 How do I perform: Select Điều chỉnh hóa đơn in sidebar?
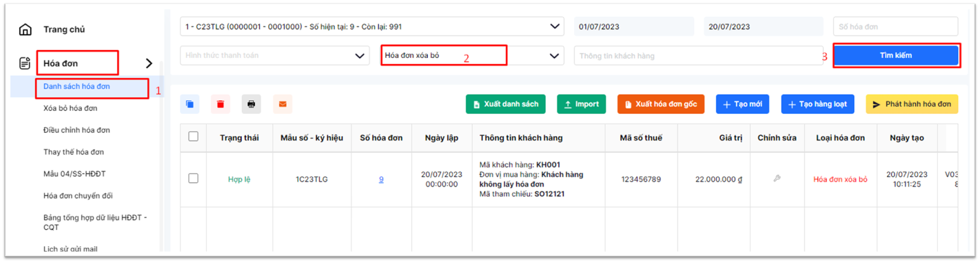(77, 130)
